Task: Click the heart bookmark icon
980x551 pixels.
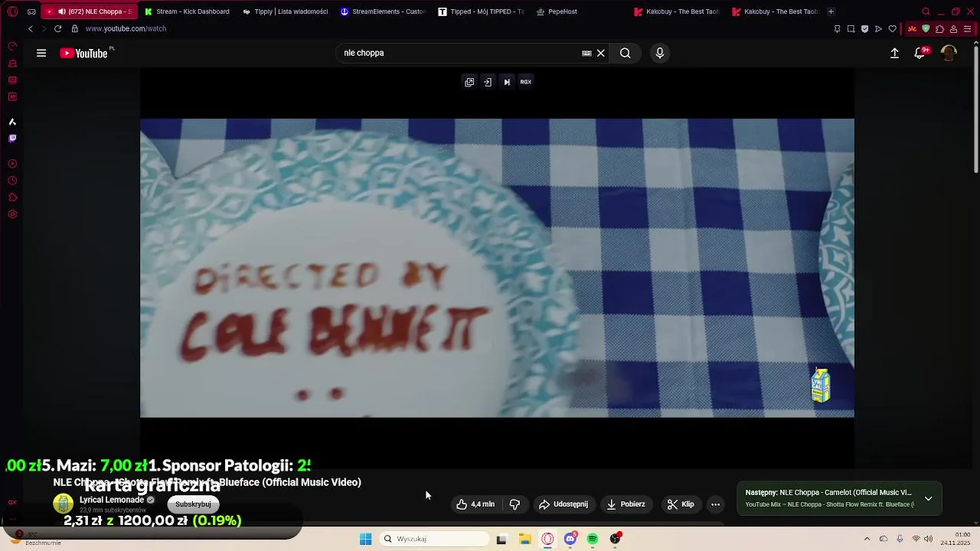Action: click(x=892, y=29)
